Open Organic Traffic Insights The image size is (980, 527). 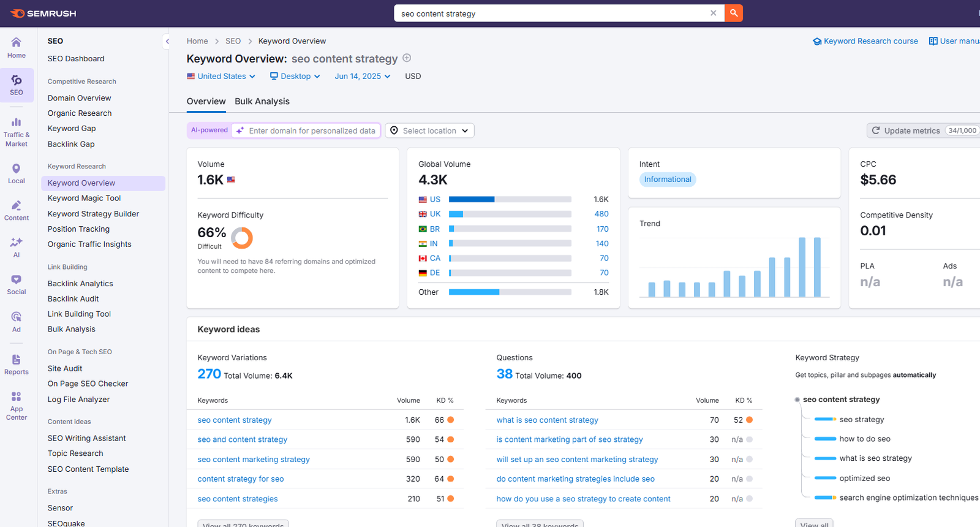[x=89, y=245]
